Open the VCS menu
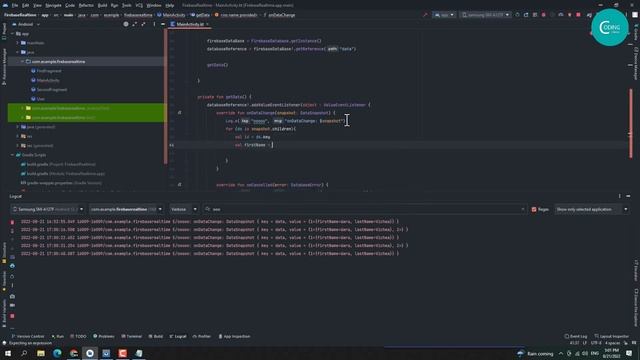 (139, 5)
